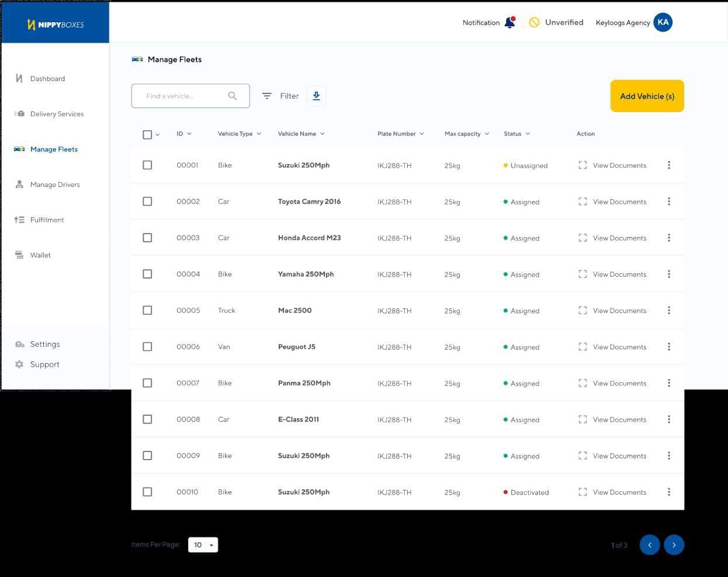Click the Manage Fleets heading vehicle icon

(137, 59)
